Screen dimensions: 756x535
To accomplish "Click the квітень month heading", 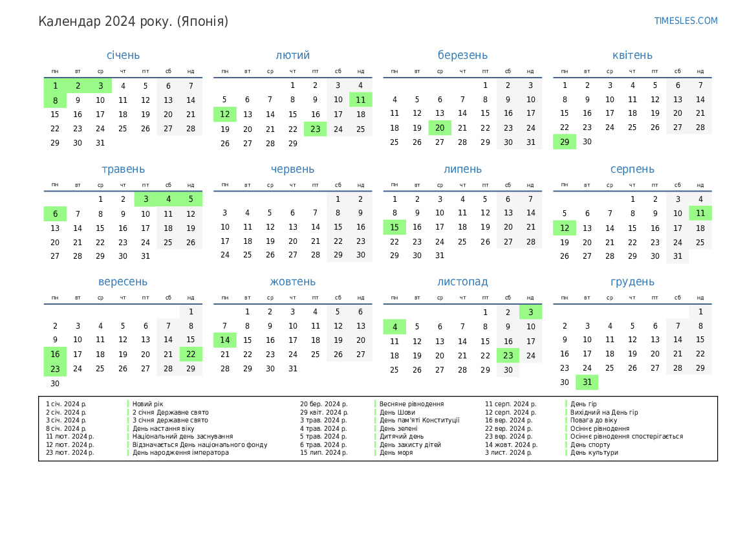I will click(632, 56).
